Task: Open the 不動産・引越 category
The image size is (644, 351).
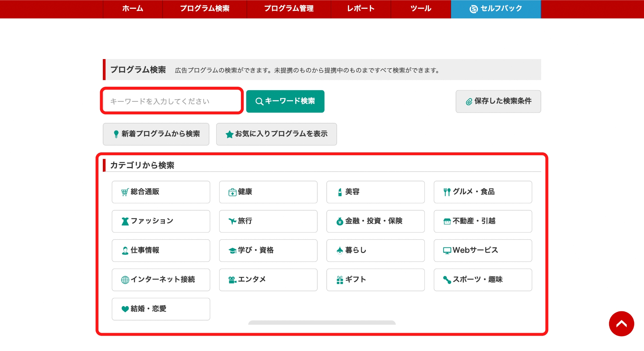Action: click(483, 221)
